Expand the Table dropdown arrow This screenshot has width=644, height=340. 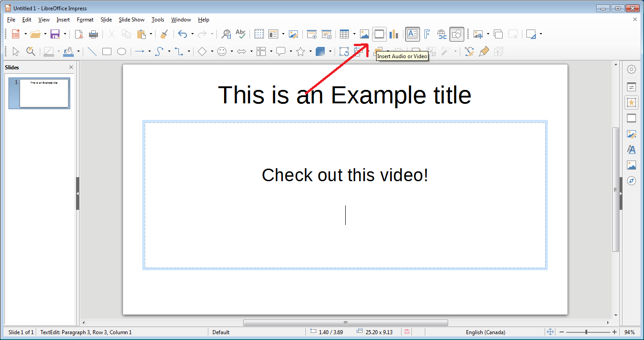coord(354,34)
